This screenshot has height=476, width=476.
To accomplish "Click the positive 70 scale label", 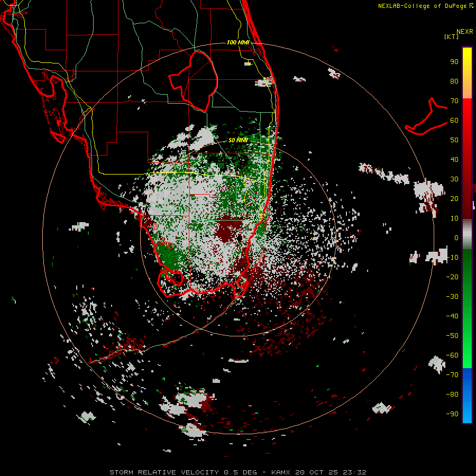I will [454, 101].
